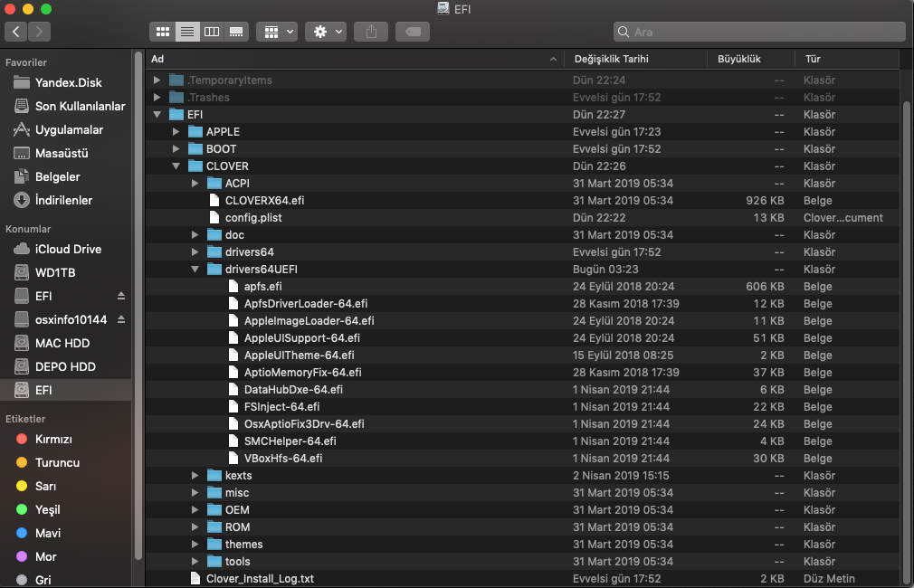Switch to icon view in toolbar
This screenshot has width=914, height=588.
[163, 32]
